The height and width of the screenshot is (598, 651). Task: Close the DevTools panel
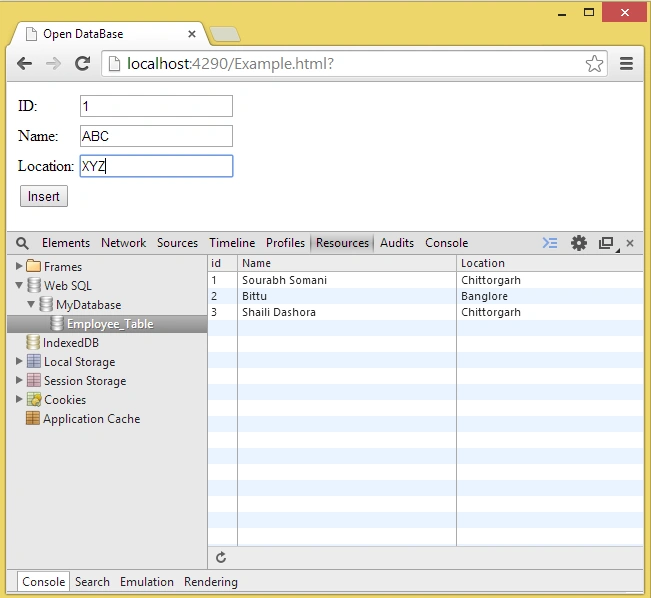click(x=630, y=243)
